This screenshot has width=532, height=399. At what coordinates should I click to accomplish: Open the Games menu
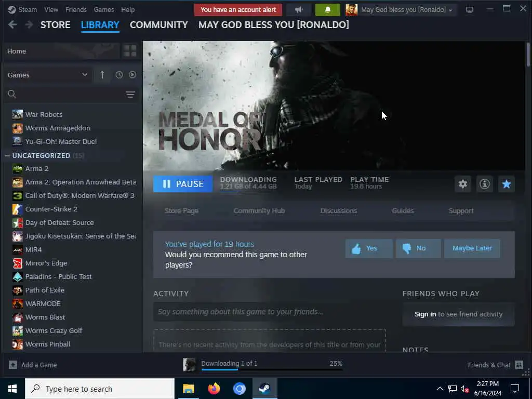tap(104, 9)
